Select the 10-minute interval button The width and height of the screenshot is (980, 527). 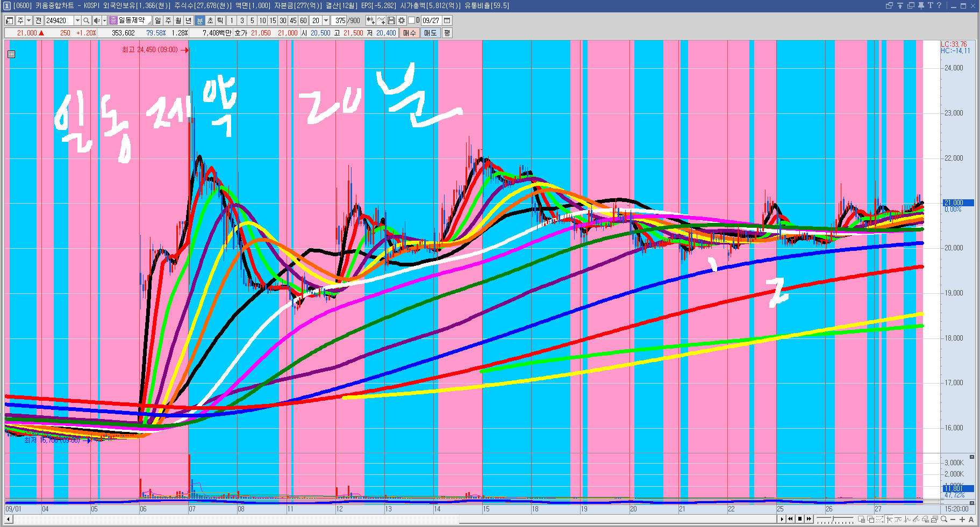pyautogui.click(x=262, y=20)
